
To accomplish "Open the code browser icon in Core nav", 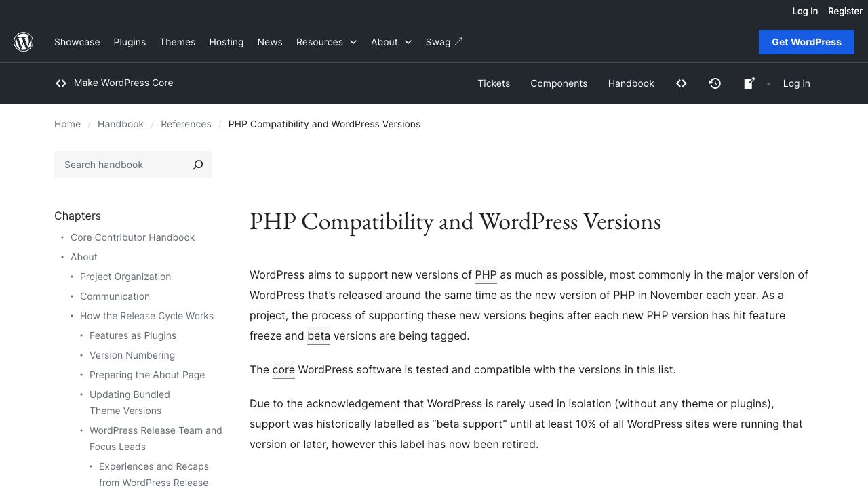I will pyautogui.click(x=682, y=83).
